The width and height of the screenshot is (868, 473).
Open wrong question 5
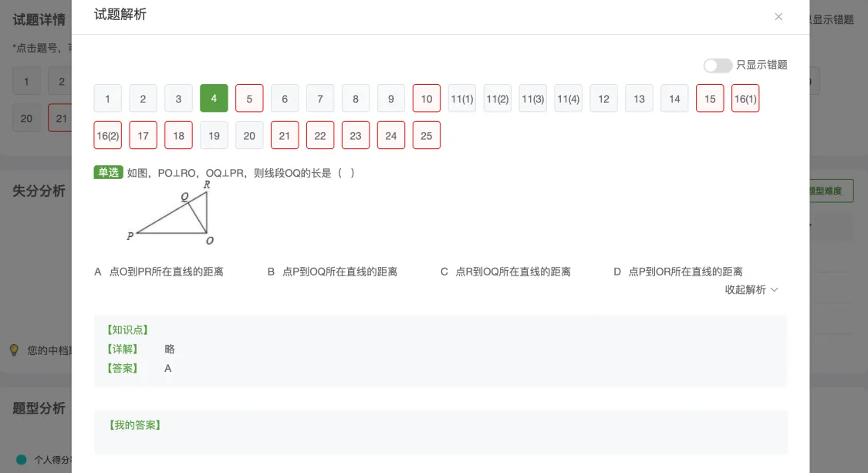[249, 99]
